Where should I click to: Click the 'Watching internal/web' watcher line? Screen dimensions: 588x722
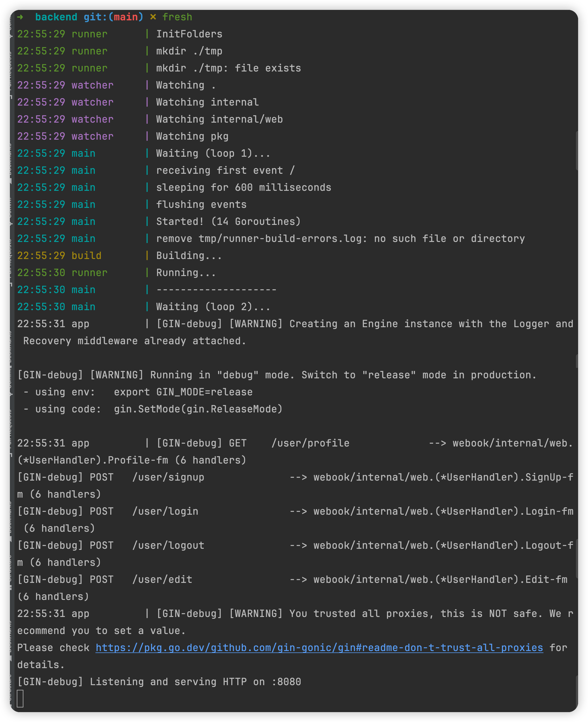pyautogui.click(x=219, y=119)
